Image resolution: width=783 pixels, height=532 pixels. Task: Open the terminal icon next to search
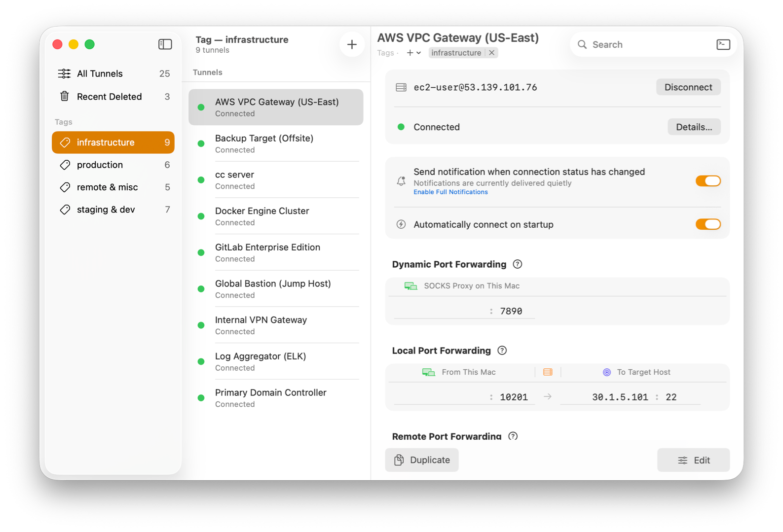723,44
